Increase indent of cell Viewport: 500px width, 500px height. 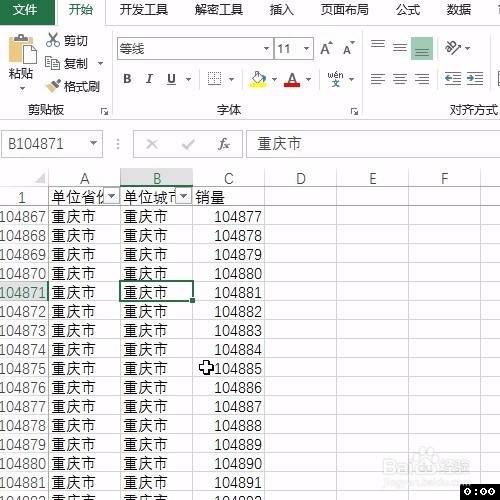tap(475, 79)
